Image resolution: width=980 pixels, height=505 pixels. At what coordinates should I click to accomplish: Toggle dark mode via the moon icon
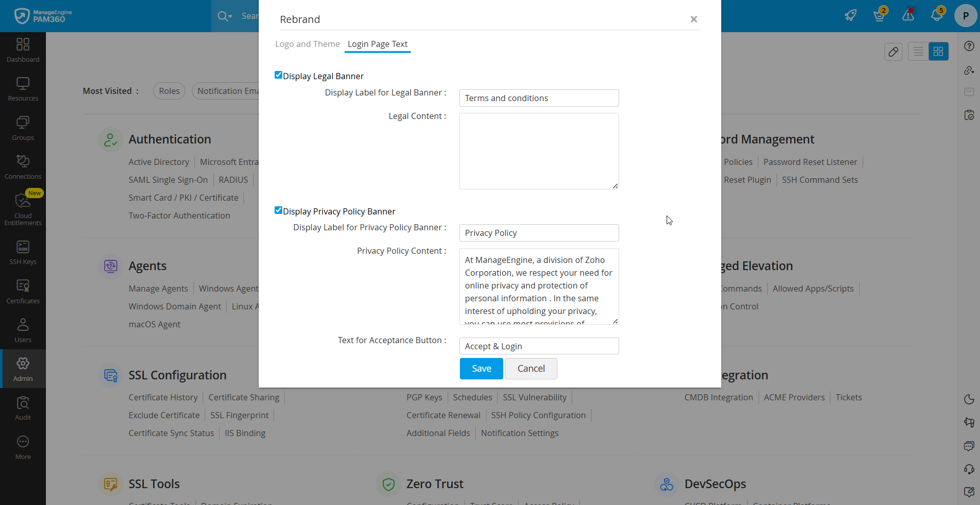click(x=969, y=400)
